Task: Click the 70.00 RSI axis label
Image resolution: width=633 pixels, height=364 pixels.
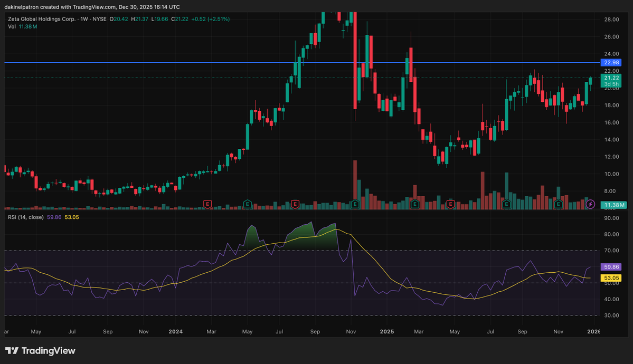Action: click(611, 251)
